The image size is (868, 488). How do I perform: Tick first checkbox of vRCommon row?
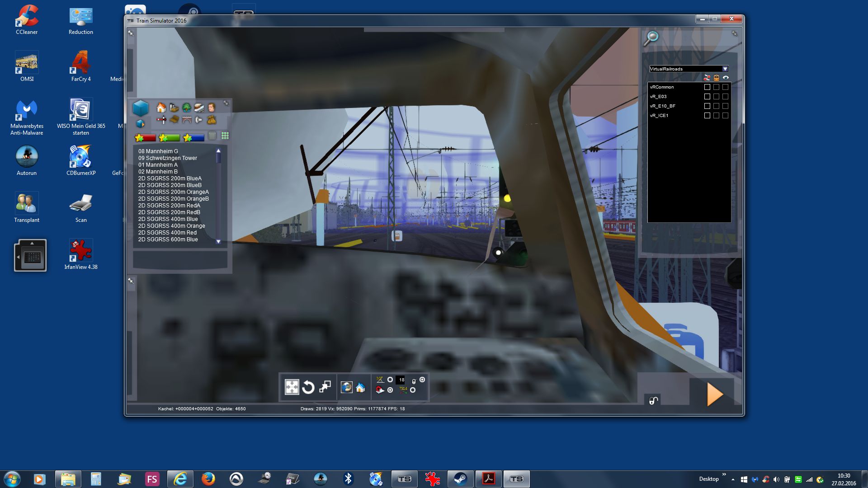(x=707, y=87)
